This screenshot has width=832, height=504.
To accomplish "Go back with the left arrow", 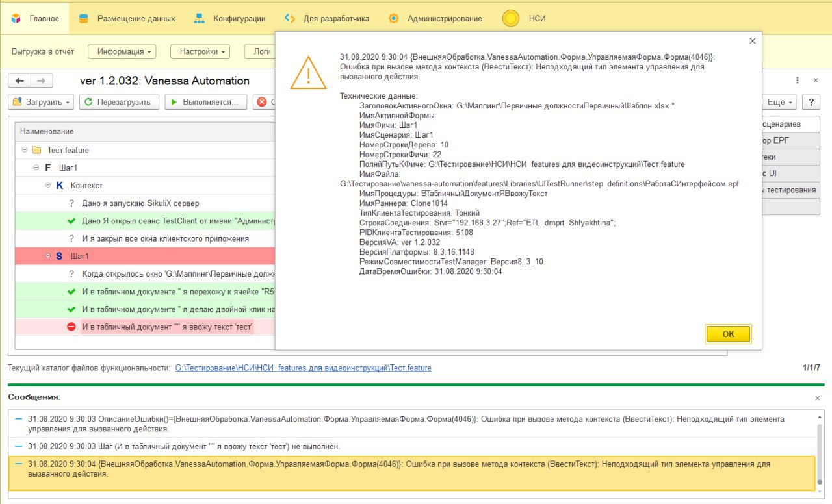I will (19, 81).
